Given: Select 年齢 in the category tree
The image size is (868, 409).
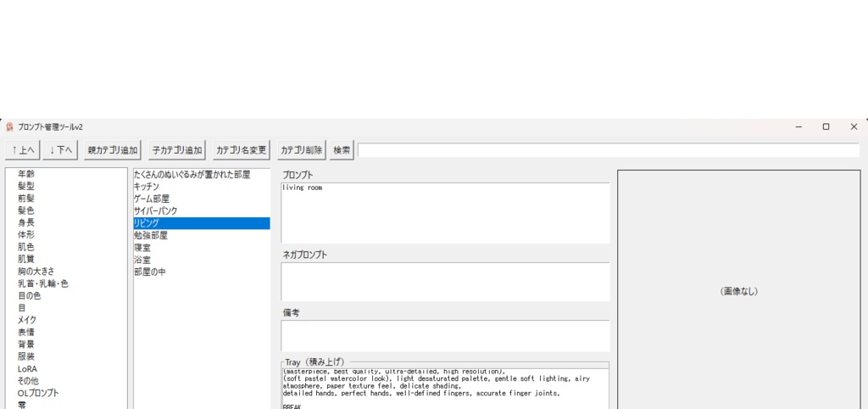Looking at the screenshot, I should pyautogui.click(x=26, y=174).
